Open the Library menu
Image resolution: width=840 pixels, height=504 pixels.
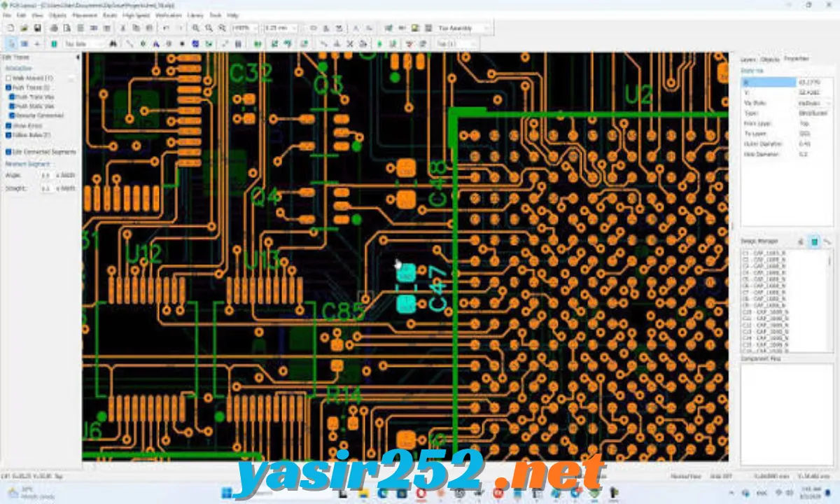(196, 15)
